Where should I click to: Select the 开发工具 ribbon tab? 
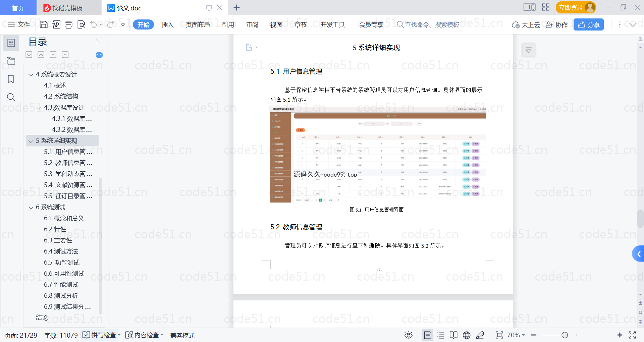click(332, 24)
